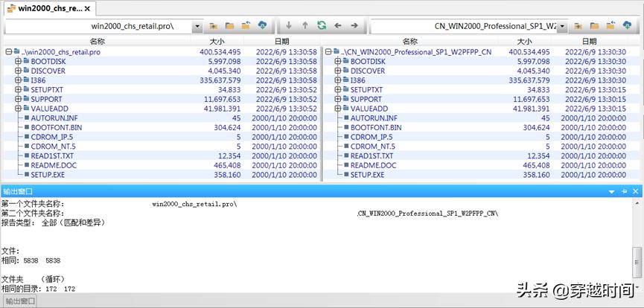
Task: Expand the left I386 folder
Action: (18, 80)
